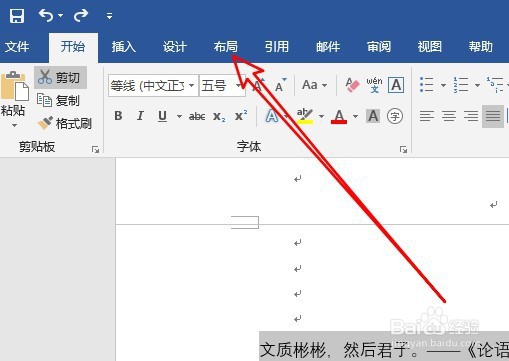The image size is (509, 361).
Task: Open the font color dropdown arrow
Action: tap(355, 116)
